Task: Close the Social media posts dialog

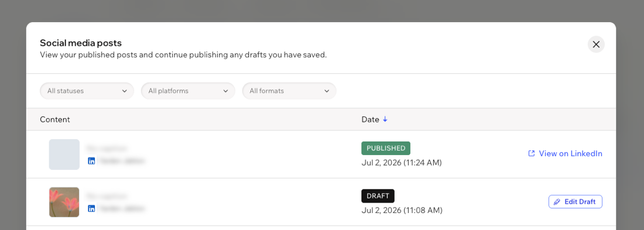Action: tap(596, 44)
